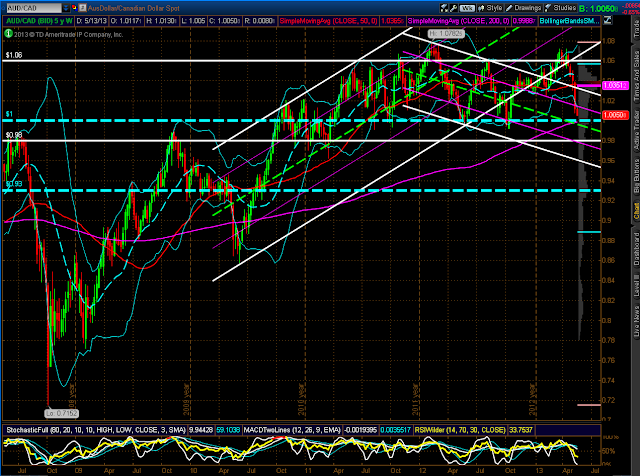Click the 59.1038 stochastic value
The width and height of the screenshot is (640, 476).
coord(229,430)
